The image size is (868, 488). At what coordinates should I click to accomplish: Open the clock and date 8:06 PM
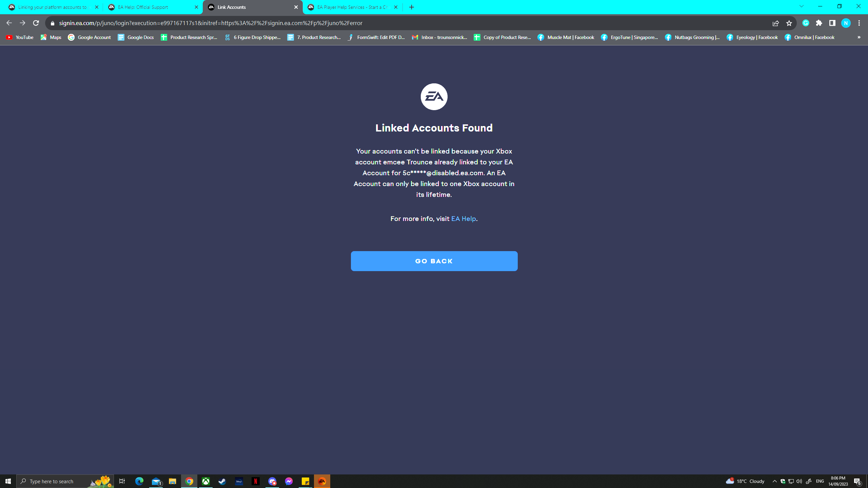[x=838, y=481]
